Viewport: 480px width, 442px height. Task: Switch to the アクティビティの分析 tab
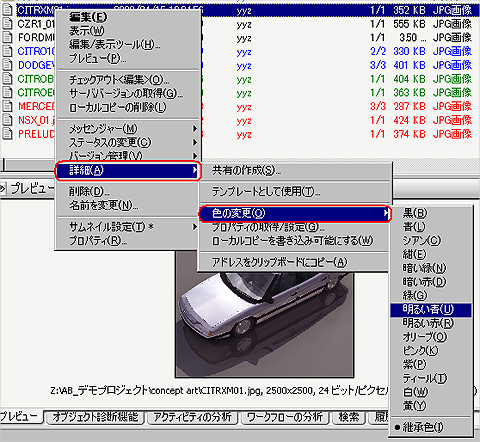click(x=192, y=417)
